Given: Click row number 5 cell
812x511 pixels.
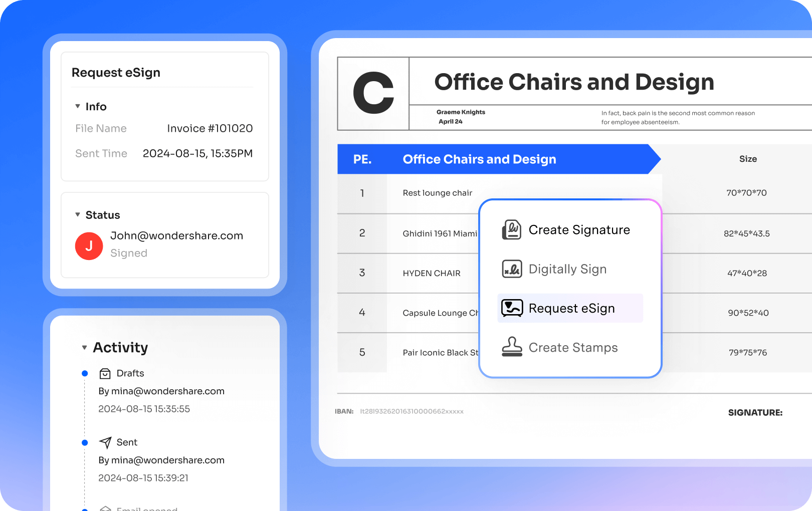Looking at the screenshot, I should (x=362, y=353).
